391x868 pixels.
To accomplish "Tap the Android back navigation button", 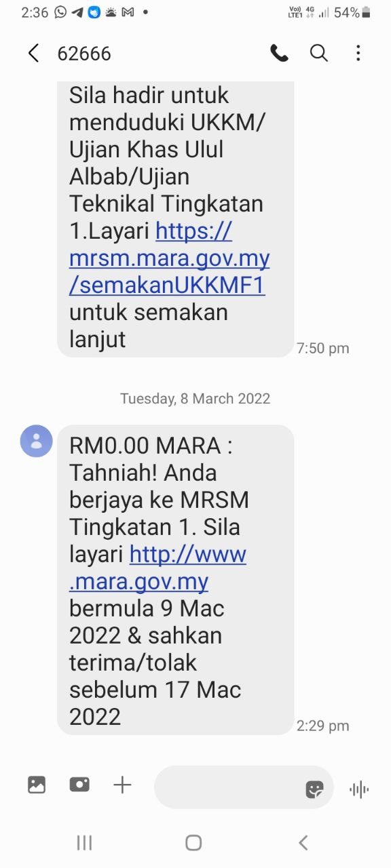I will 303,843.
